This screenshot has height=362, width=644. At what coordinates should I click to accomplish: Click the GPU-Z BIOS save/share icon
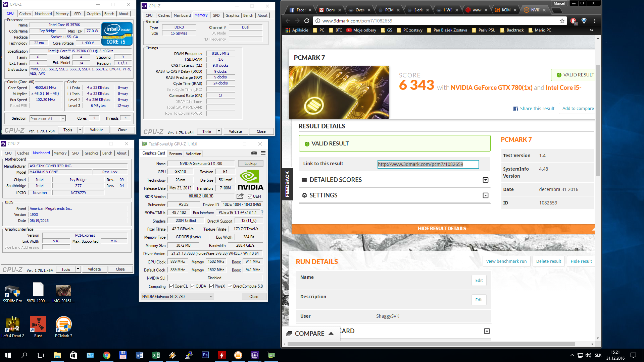(240, 196)
